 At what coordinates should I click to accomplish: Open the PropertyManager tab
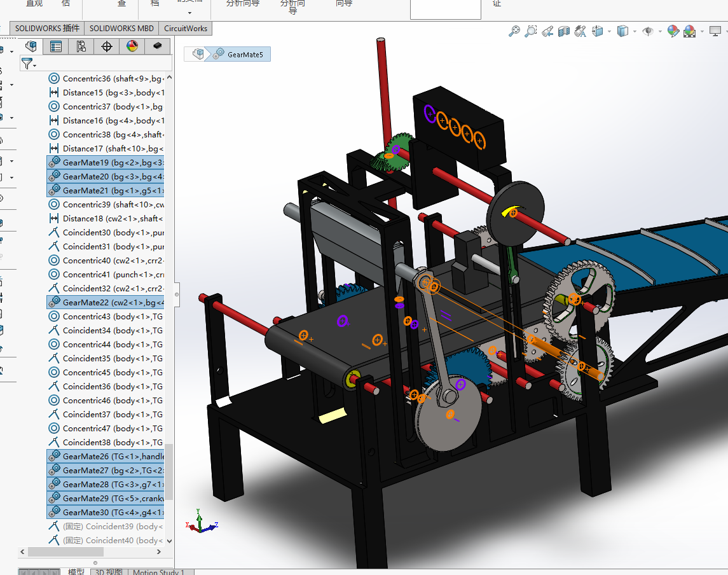pyautogui.click(x=56, y=46)
